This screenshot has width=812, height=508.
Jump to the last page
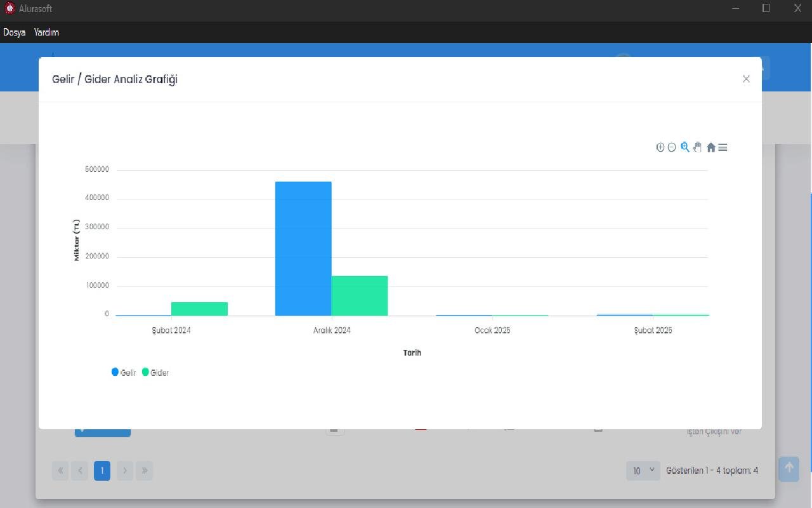[x=145, y=471]
